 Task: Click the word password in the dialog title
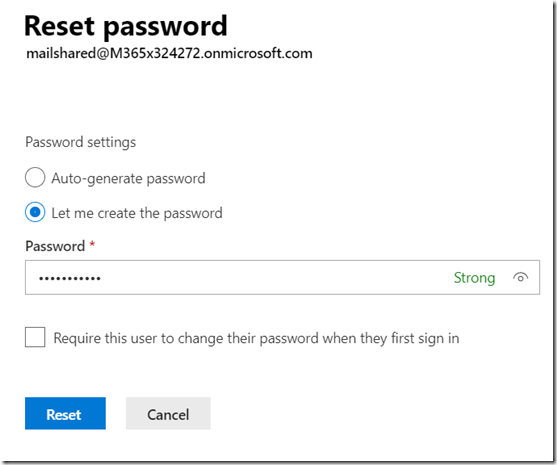(x=165, y=27)
